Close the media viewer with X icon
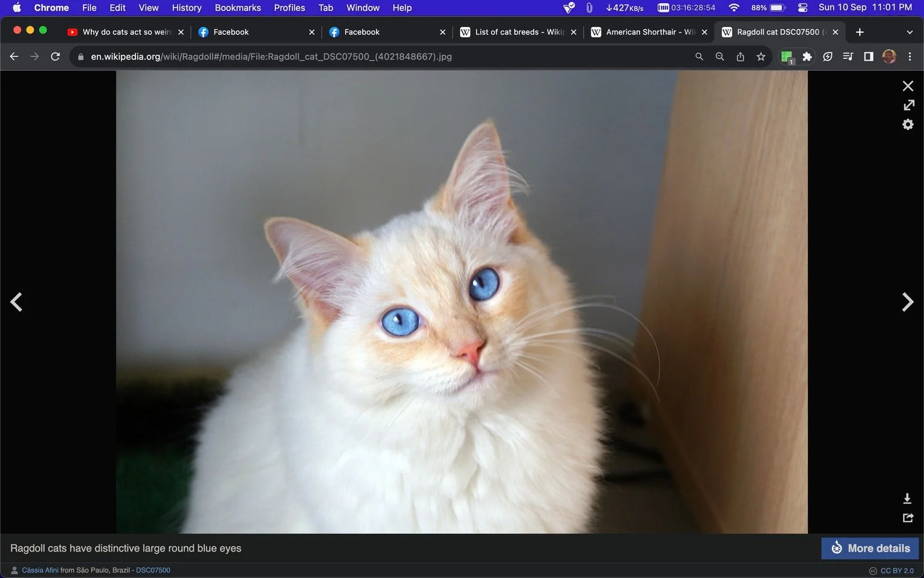The image size is (924, 578). click(908, 86)
